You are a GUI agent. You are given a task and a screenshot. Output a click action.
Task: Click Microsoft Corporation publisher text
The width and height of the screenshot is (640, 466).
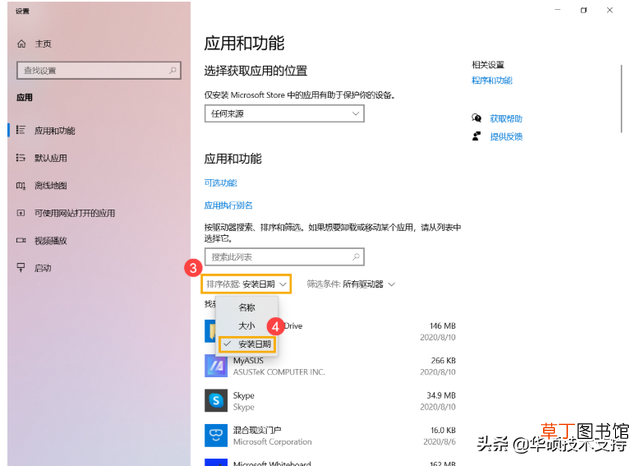point(272,442)
